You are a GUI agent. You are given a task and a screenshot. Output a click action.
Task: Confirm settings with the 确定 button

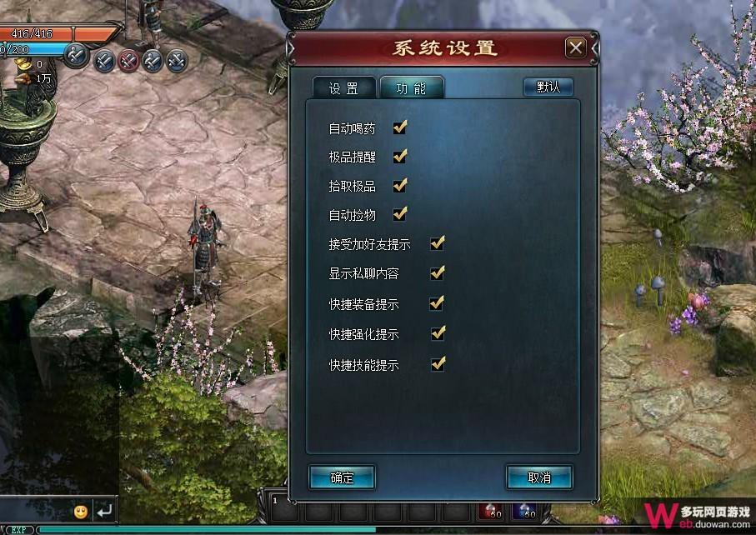[342, 477]
